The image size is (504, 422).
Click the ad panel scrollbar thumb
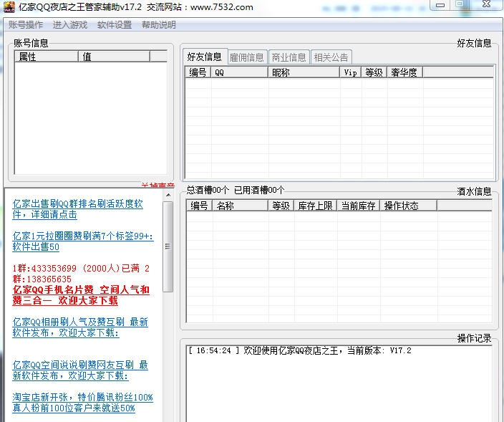[168, 246]
